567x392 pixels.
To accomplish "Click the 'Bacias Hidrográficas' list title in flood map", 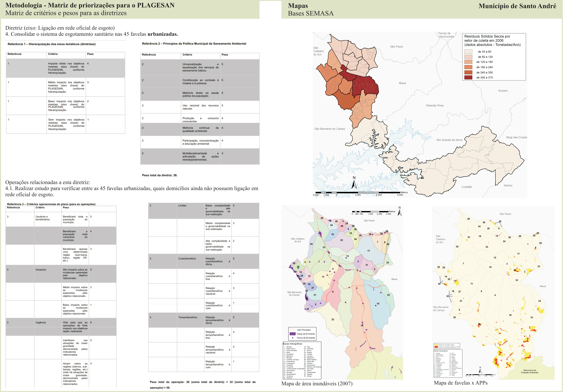I will (x=292, y=344).
